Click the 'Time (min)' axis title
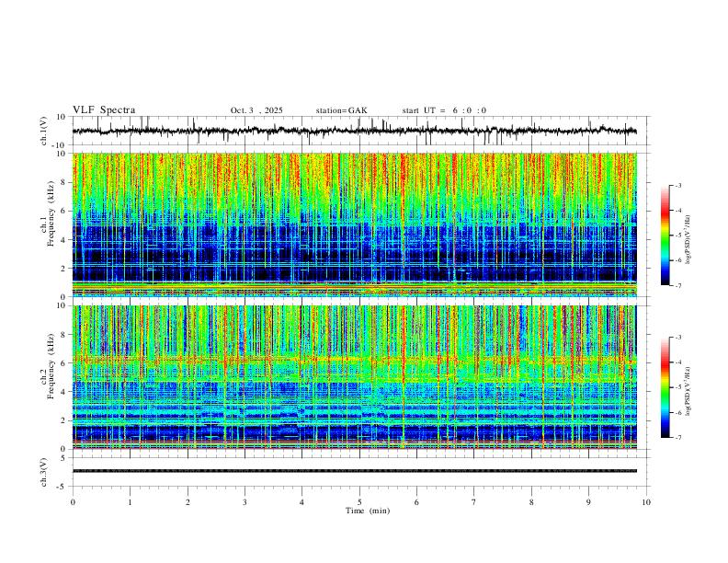Screen dimensions: 728x563 (x=368, y=511)
